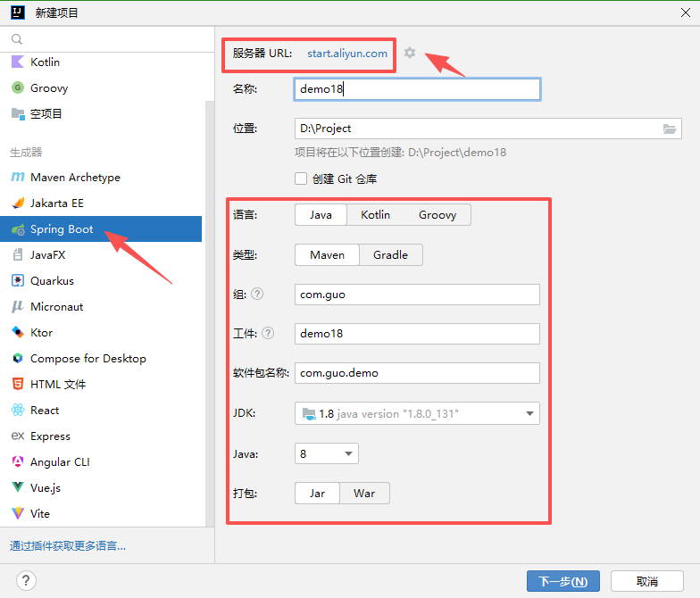Click the 名称 input field with demo18
Screen dimensions: 700x598
(x=417, y=88)
